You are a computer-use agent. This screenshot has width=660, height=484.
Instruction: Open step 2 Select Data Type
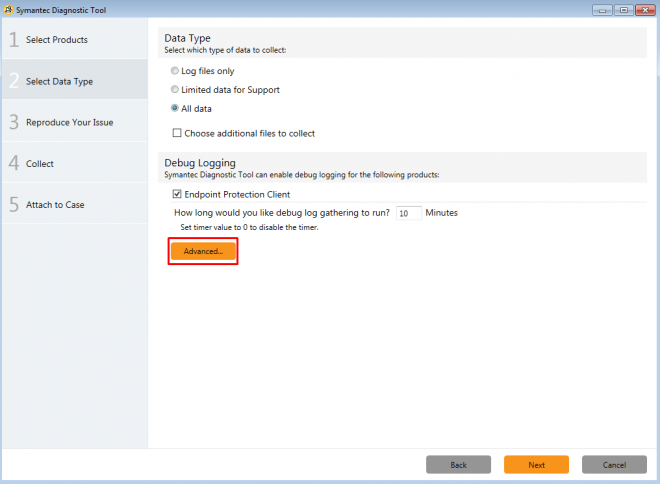coord(75,80)
